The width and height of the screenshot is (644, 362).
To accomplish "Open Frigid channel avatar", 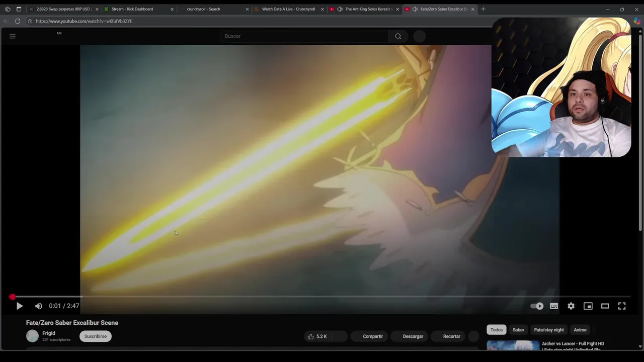I will [x=32, y=336].
